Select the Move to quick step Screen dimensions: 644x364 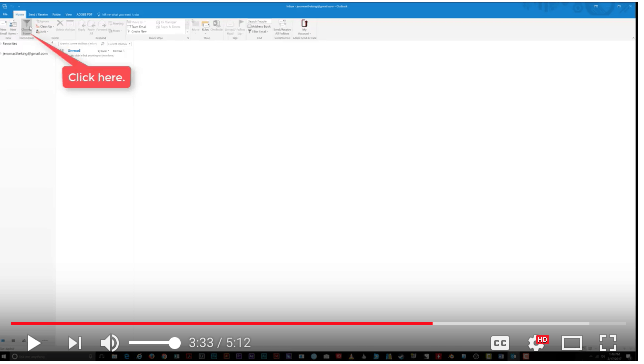pyautogui.click(x=136, y=22)
